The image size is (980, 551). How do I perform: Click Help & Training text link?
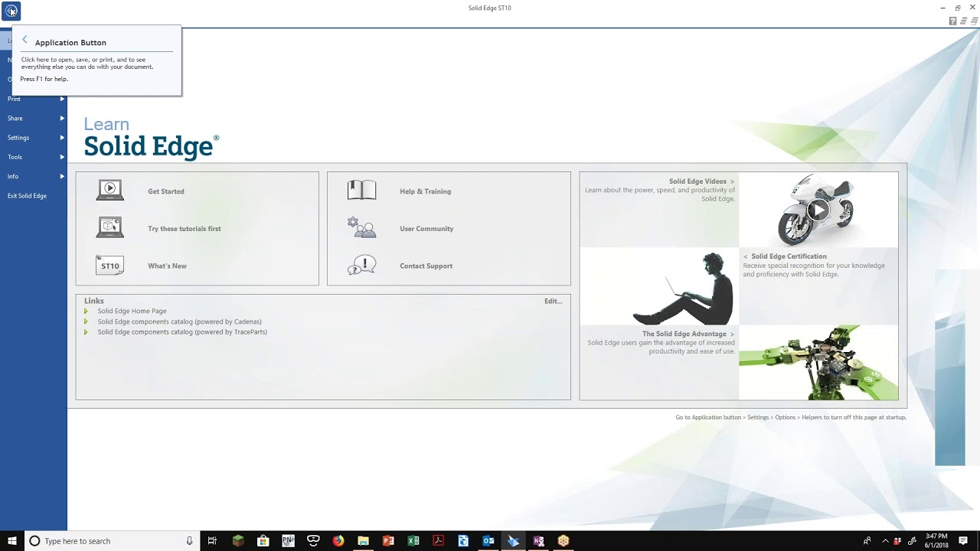click(x=425, y=191)
